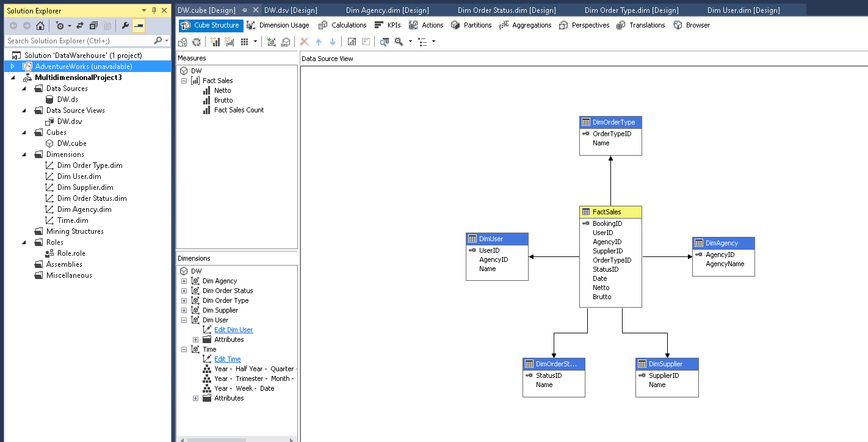
Task: Open the Perspectives tab
Action: pos(584,25)
